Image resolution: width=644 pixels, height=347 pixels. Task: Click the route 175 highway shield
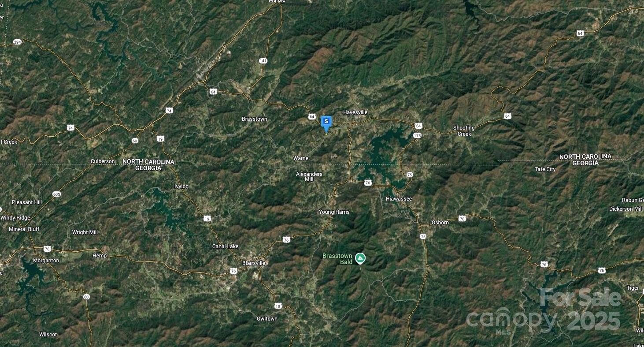click(x=417, y=135)
